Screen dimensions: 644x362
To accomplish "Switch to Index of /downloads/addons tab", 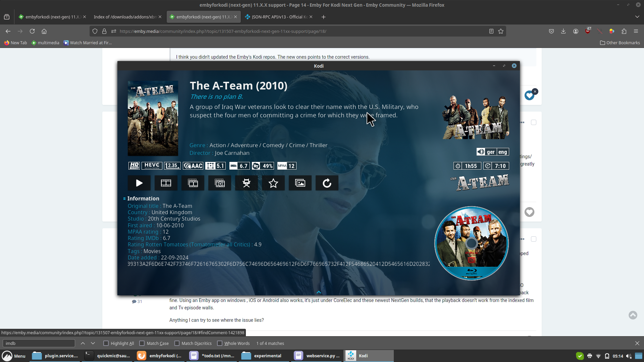I will (x=125, y=17).
